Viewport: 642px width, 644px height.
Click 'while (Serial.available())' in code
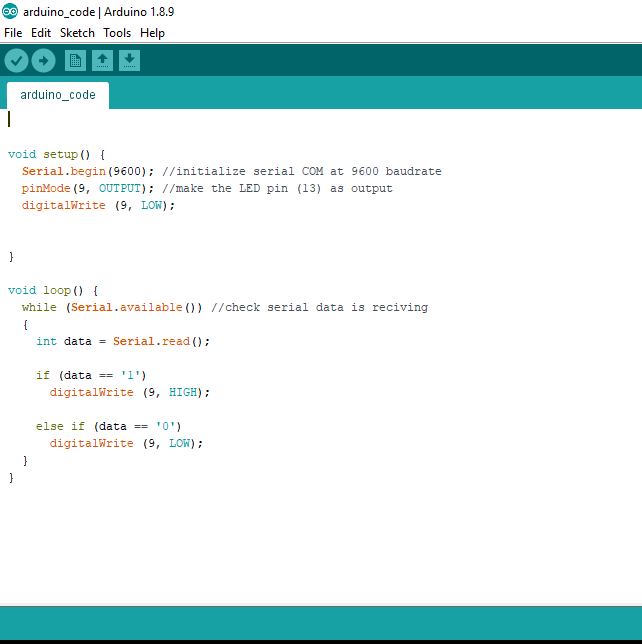pos(112,308)
